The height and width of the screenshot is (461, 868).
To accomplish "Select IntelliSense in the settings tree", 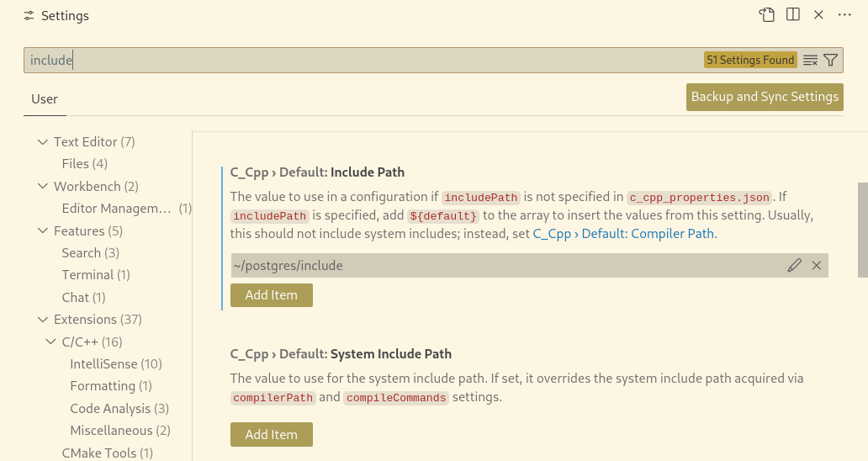I will coord(116,364).
